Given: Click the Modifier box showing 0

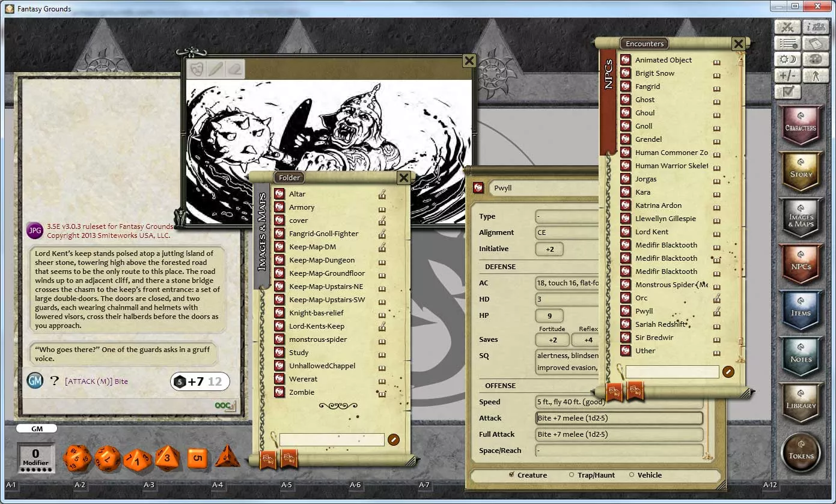Looking at the screenshot, I should point(35,458).
